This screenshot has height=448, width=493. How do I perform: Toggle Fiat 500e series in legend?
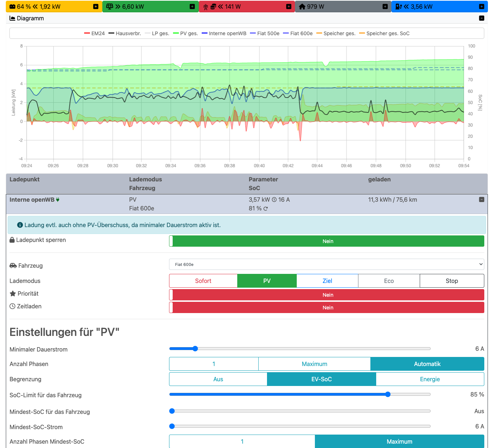(x=265, y=33)
